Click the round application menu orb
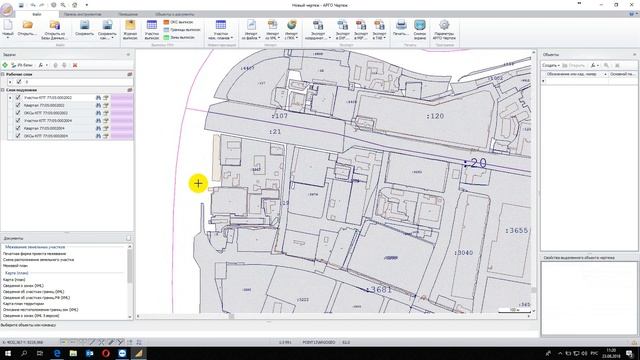The image size is (640, 360). 6,10
